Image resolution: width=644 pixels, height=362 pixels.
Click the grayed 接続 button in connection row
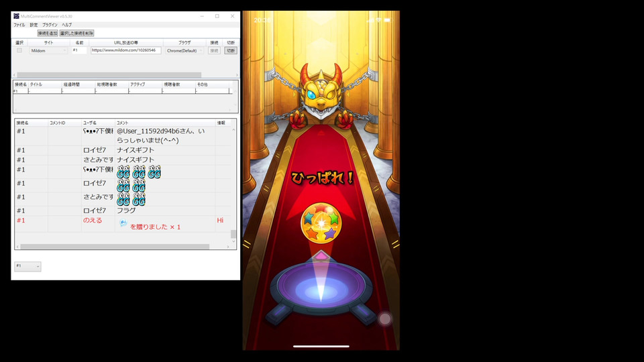(215, 50)
